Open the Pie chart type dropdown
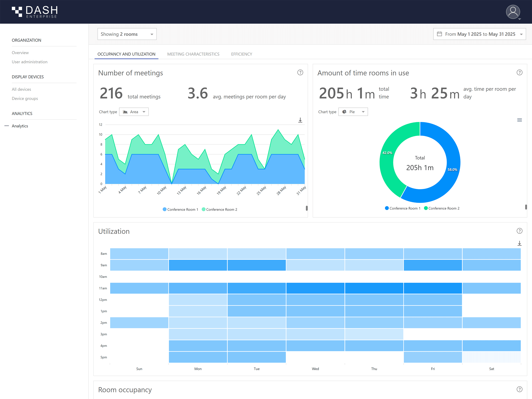 [353, 112]
